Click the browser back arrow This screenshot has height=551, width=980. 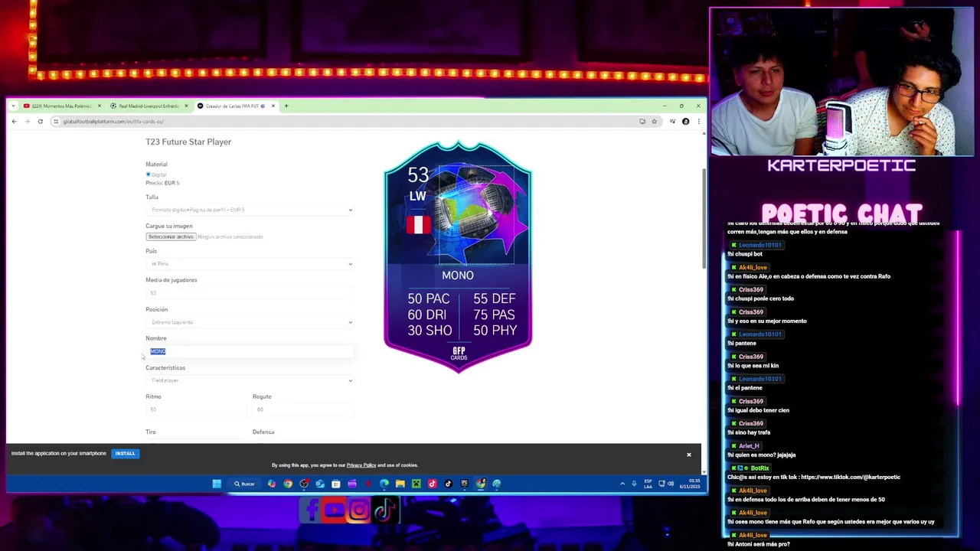click(x=14, y=122)
